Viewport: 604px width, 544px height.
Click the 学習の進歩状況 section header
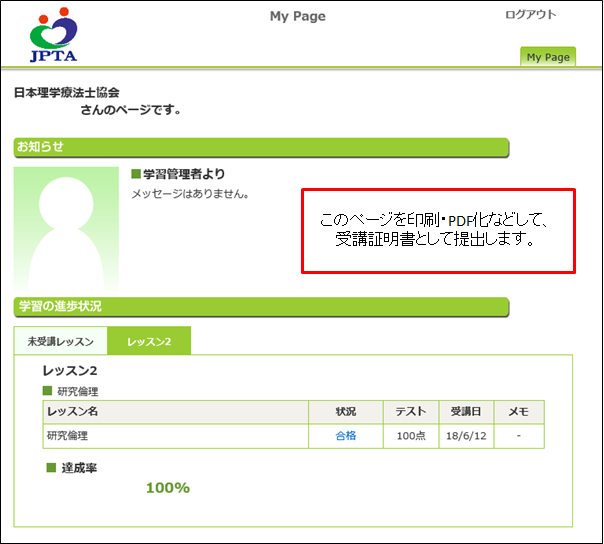coord(261,307)
